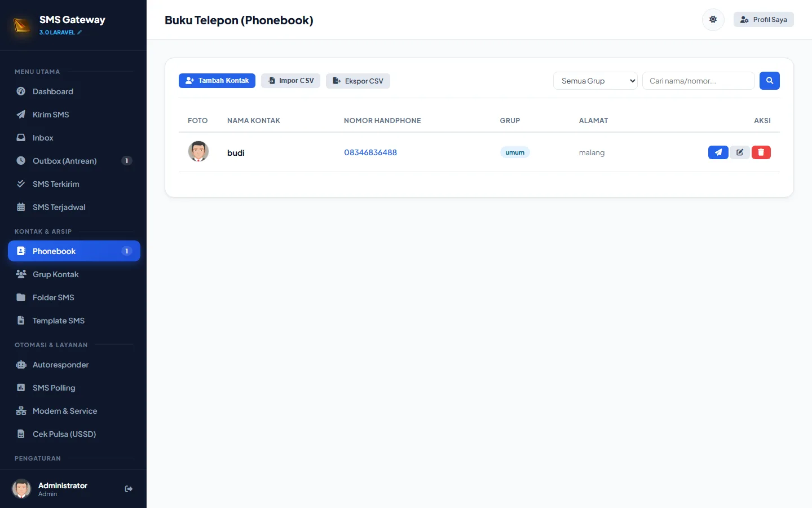Open Cek Pulsa (USSD) menu item
Viewport: 812px width, 508px height.
click(74, 434)
